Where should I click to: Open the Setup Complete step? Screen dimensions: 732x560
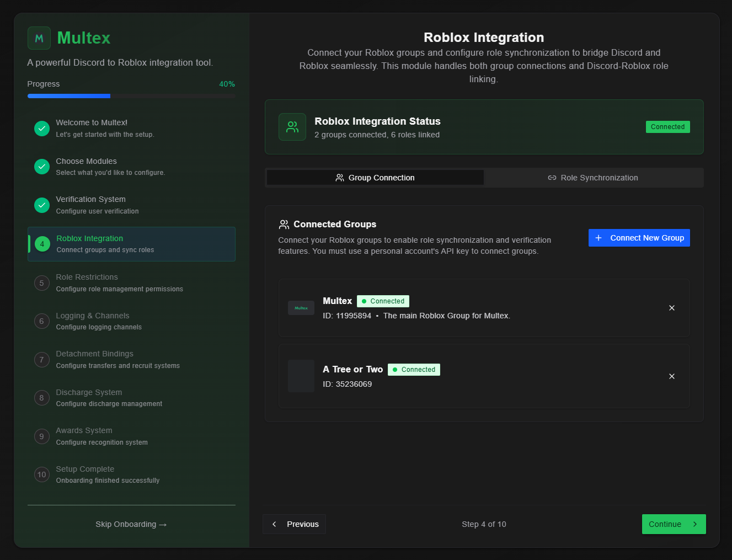pos(131,474)
